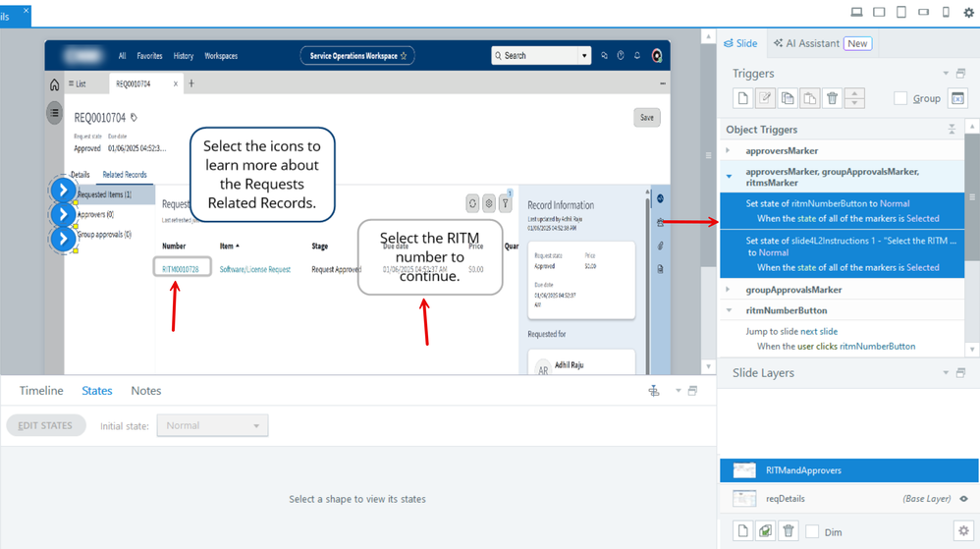Undock the Timeline States Notes panel
Image resolution: width=980 pixels, height=549 pixels.
pyautogui.click(x=692, y=391)
